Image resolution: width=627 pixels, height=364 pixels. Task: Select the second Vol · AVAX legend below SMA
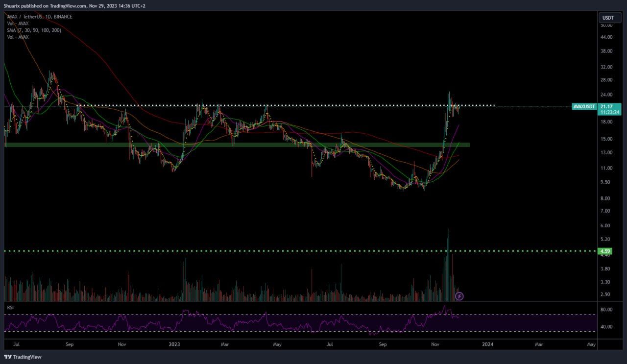click(18, 37)
